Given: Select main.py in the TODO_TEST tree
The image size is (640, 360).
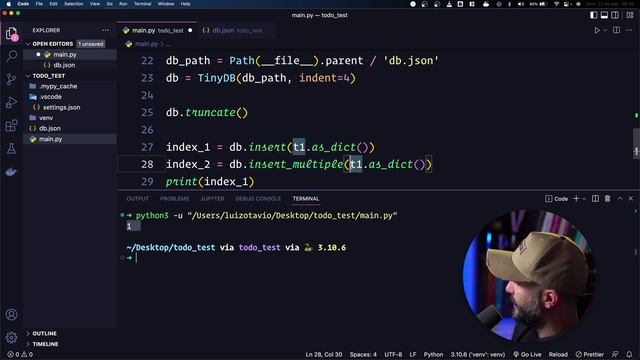Looking at the screenshot, I should tap(70, 139).
